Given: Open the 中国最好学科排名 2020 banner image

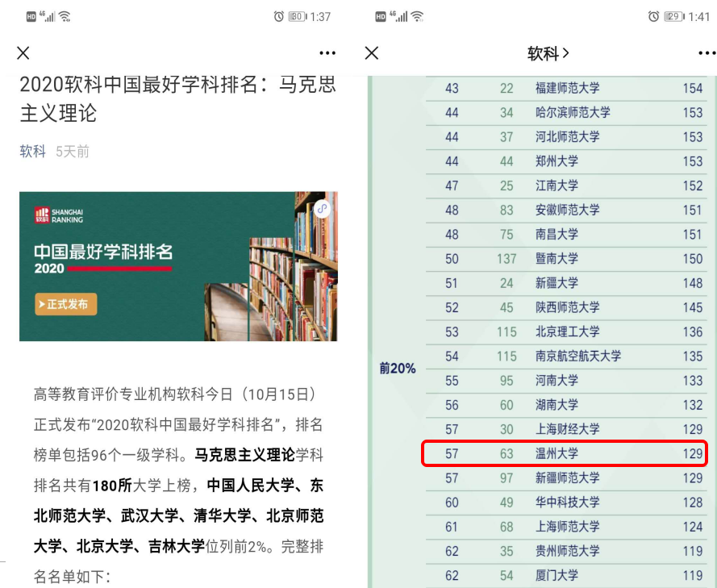Looking at the screenshot, I should [x=178, y=266].
